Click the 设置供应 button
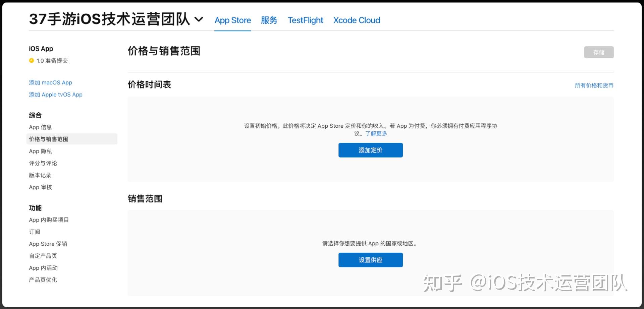 371,260
